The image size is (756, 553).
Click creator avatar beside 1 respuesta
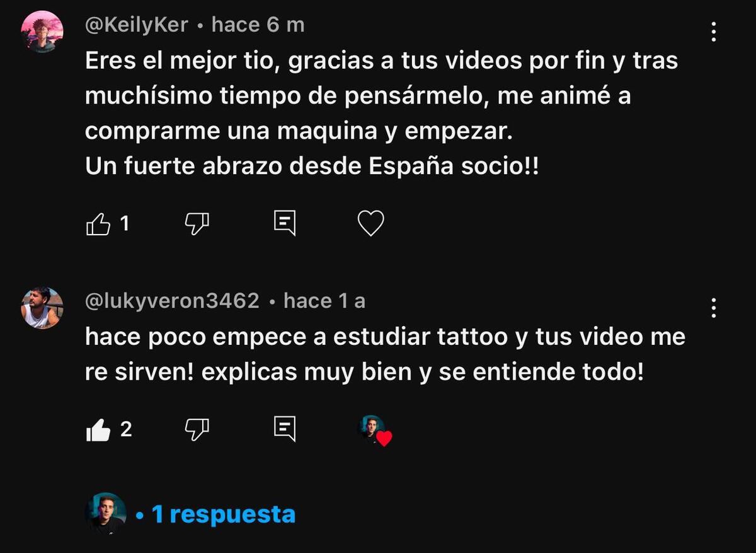point(106,513)
